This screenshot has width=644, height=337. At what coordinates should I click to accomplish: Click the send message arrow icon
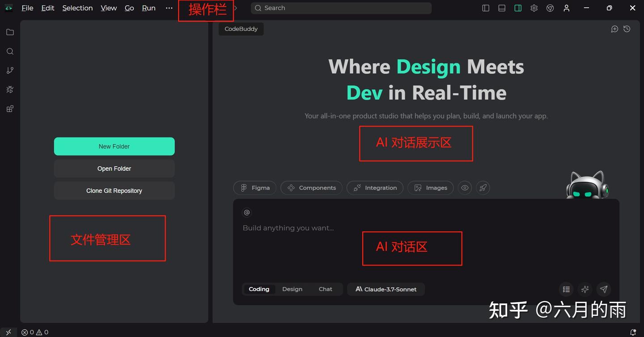click(x=604, y=289)
